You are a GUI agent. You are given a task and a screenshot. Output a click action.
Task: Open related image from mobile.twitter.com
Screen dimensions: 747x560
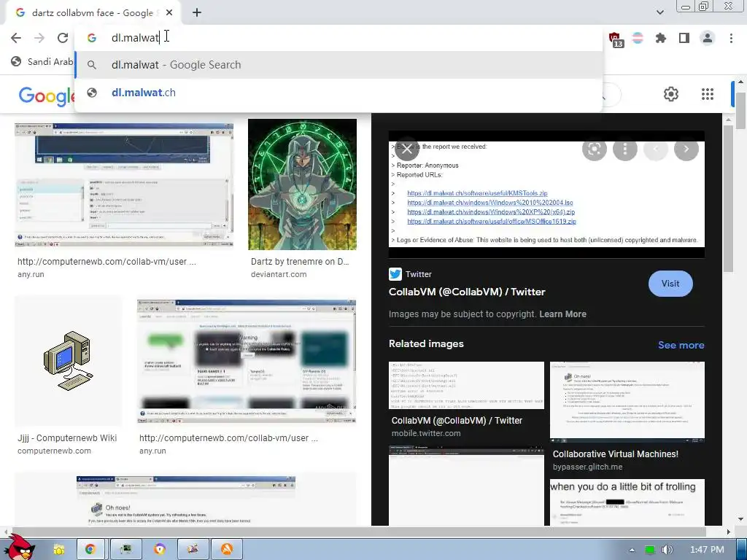point(466,385)
